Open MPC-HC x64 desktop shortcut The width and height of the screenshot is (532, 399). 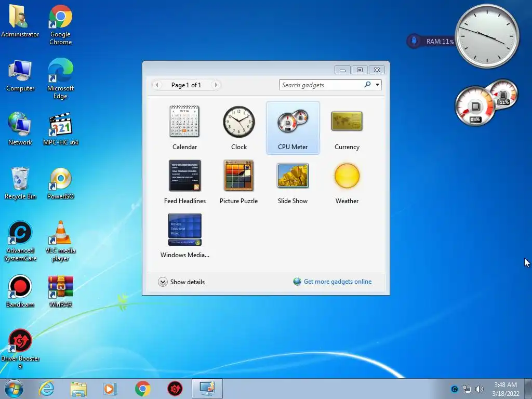[x=60, y=129]
